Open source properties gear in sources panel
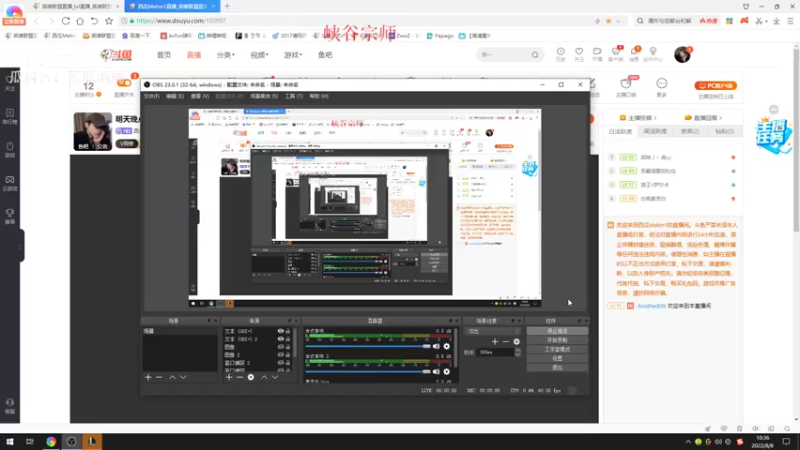Screen dimensions: 800x450 point(251,378)
